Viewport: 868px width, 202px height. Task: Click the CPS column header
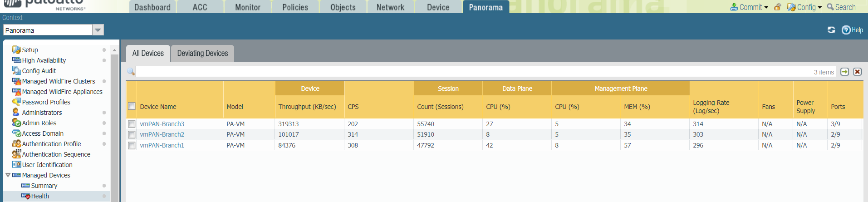[x=379, y=107]
